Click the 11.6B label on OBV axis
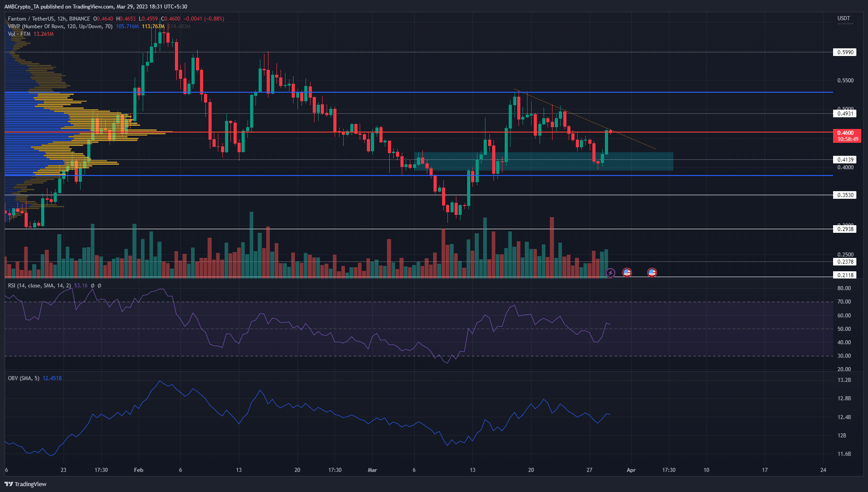Image resolution: width=868 pixels, height=492 pixels. tap(844, 454)
